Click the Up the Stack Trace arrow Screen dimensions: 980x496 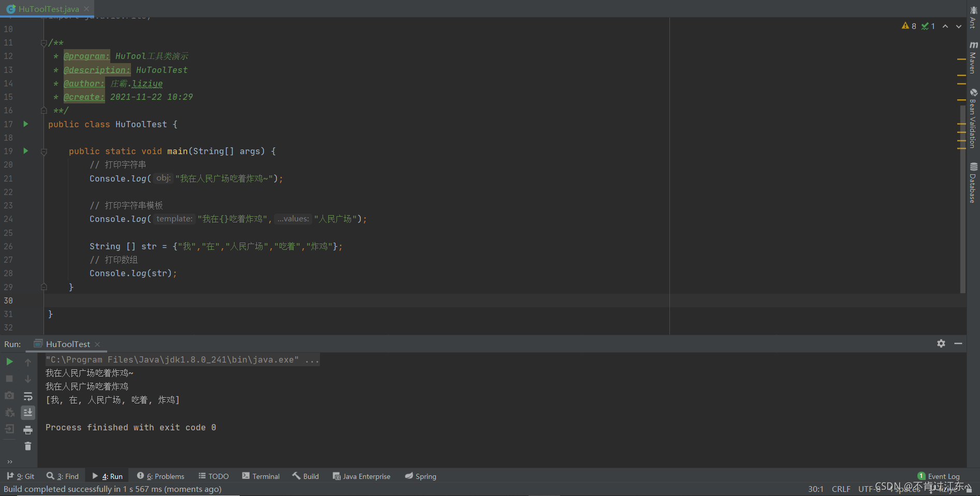[x=28, y=362]
